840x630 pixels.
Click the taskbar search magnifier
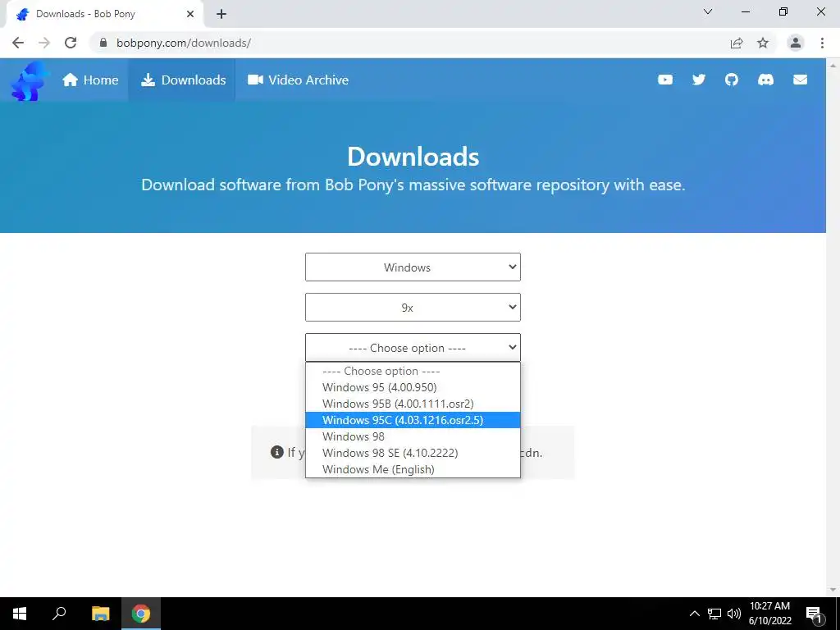(x=59, y=614)
